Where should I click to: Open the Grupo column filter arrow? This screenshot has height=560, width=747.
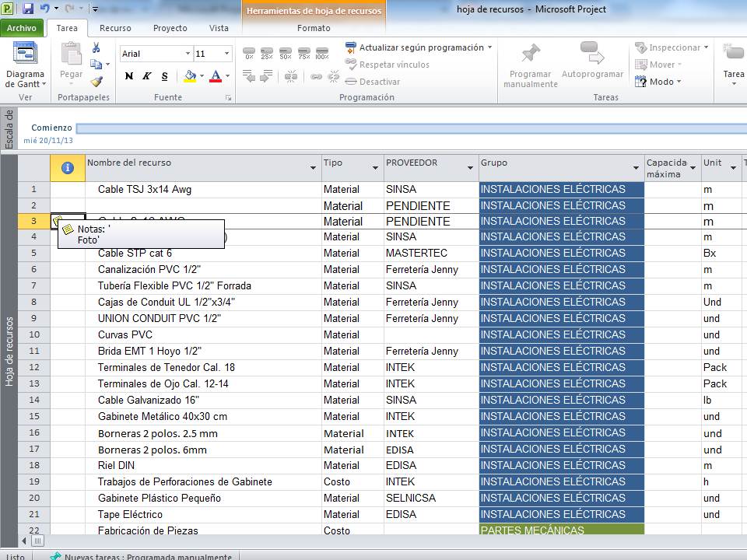(x=636, y=168)
